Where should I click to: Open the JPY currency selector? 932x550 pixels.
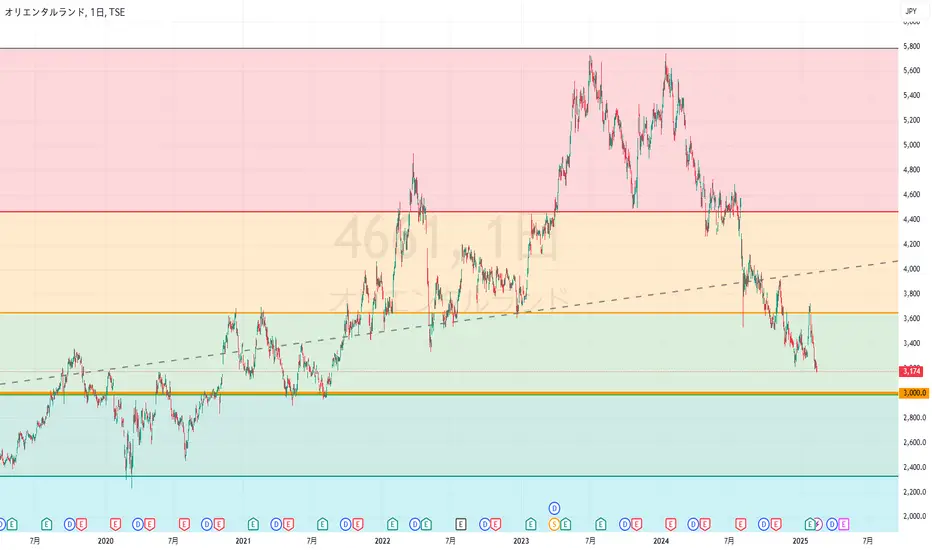[x=911, y=11]
